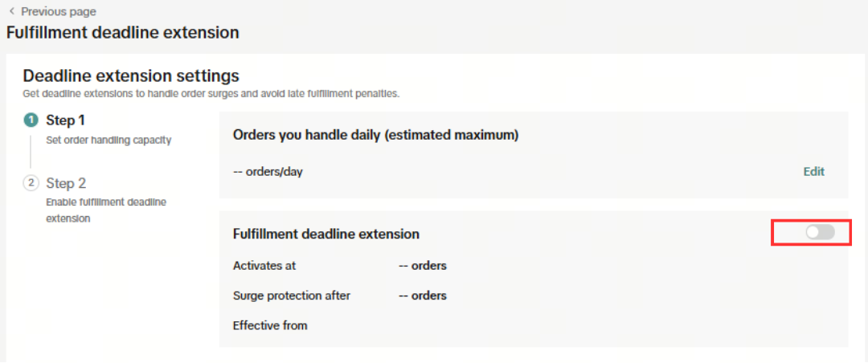Viewport: 868px width, 363px height.
Task: Click the Orders you handle daily heading
Action: click(375, 135)
